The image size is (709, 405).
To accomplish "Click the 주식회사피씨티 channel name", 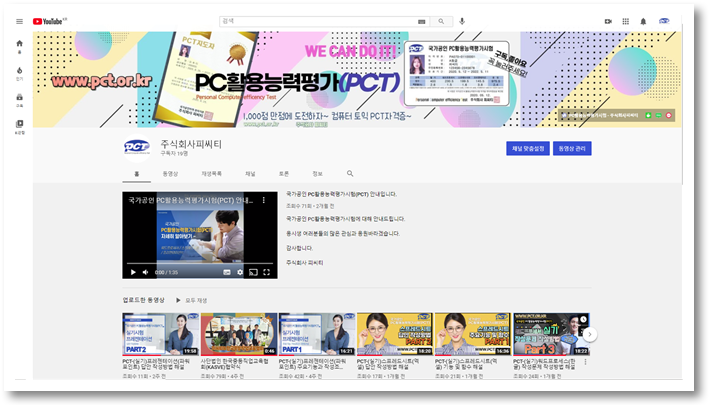I will [191, 144].
